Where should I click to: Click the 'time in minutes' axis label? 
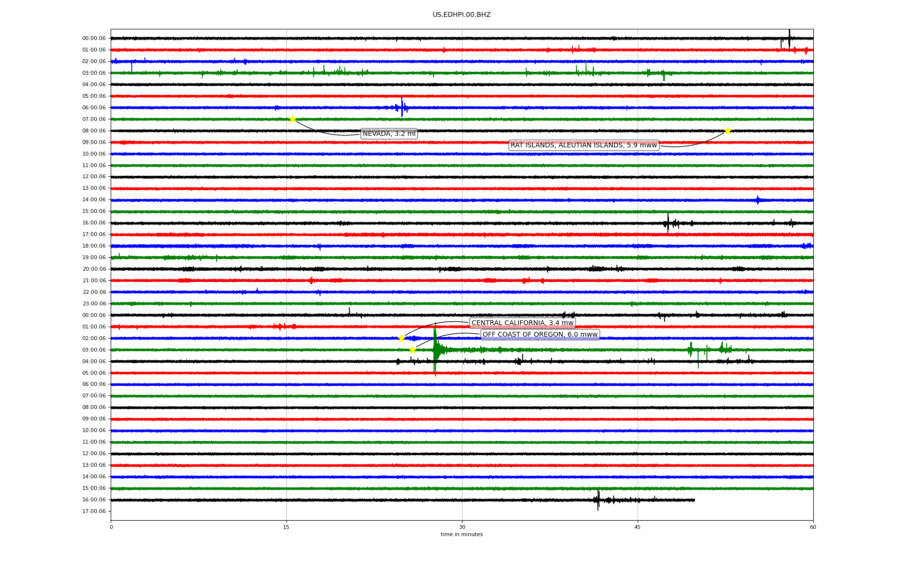pos(462,535)
